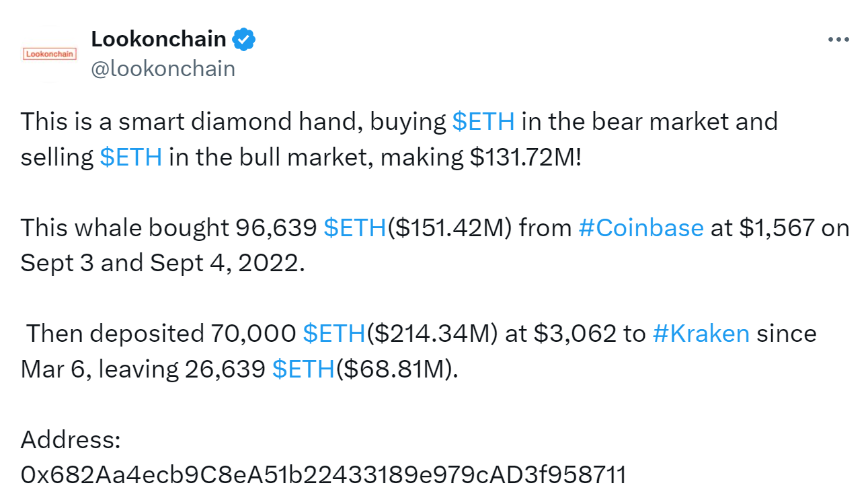Click the Address: label

71,439
